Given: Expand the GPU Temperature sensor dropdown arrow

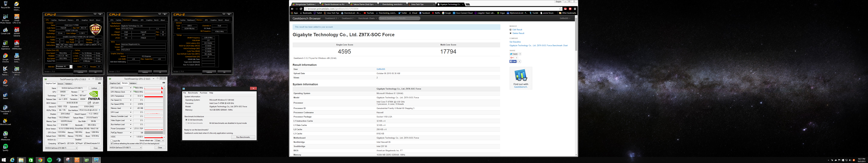Looking at the screenshot, I should point(131,96).
